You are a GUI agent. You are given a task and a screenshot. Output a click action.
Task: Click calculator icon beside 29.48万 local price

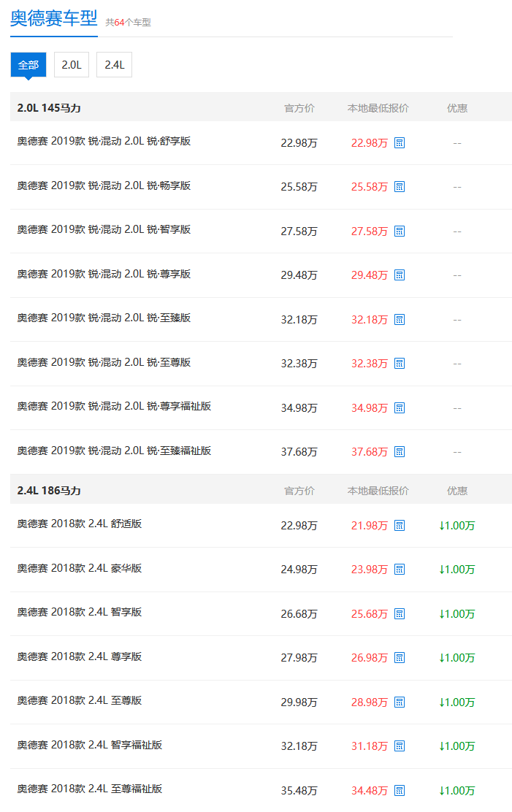point(400,275)
